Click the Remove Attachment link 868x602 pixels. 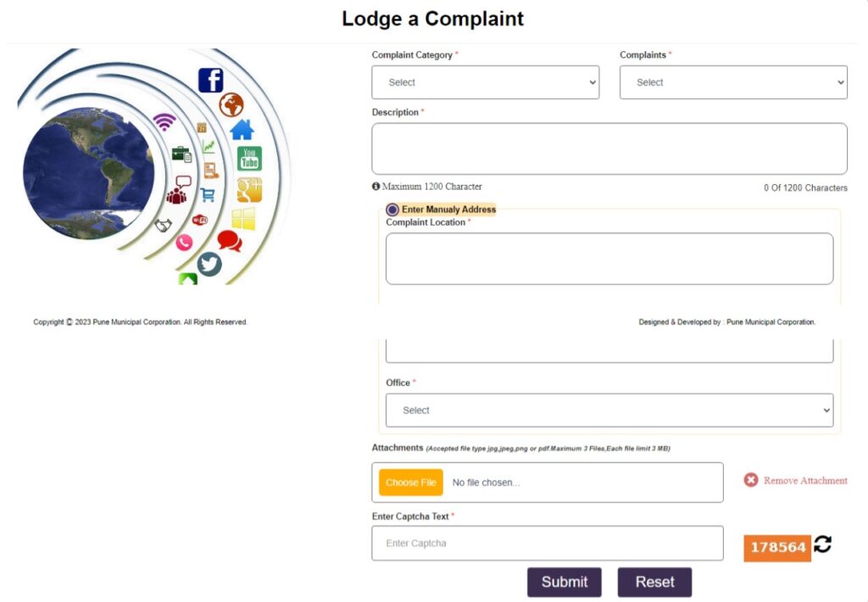click(805, 480)
